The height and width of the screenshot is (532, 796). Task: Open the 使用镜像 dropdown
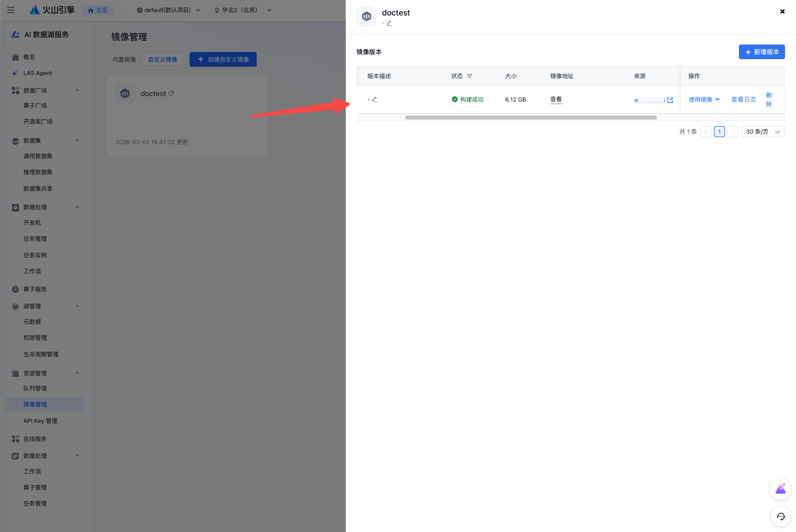(x=704, y=100)
